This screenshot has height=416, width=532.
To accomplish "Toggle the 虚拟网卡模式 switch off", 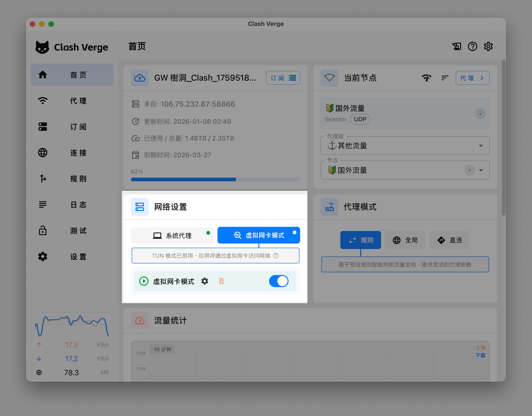I will coord(279,281).
